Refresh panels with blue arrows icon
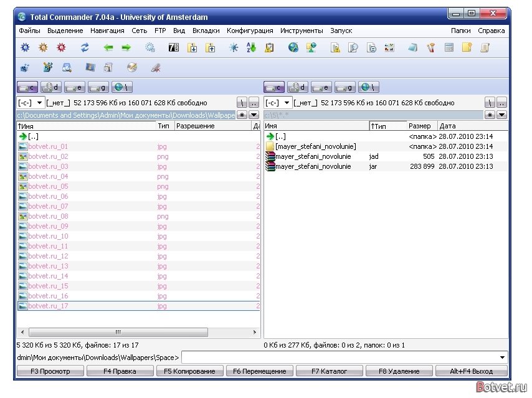Viewport: 532px width, 398px height. (85, 47)
